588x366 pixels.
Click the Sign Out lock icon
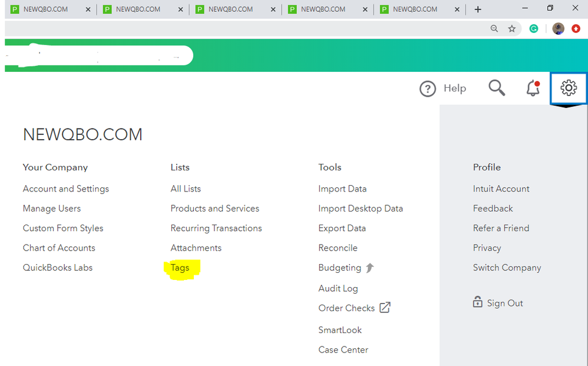click(477, 302)
